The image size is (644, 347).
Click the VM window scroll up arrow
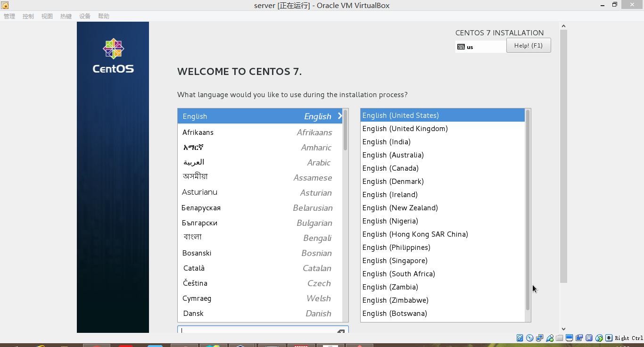point(563,26)
